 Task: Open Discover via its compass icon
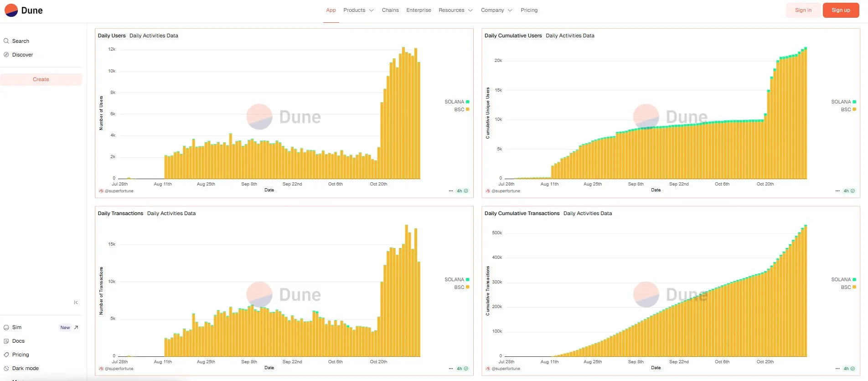tap(6, 55)
